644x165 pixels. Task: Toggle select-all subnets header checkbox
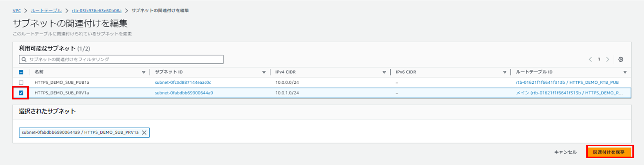tap(21, 72)
